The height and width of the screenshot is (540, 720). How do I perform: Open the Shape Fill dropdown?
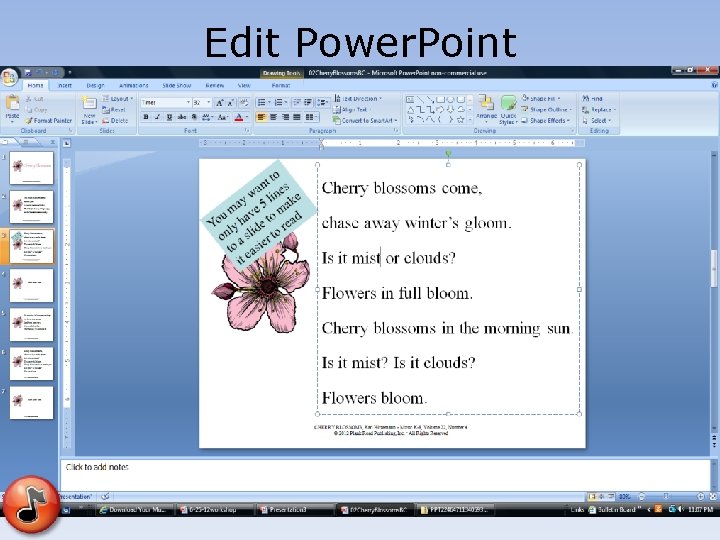tap(541, 99)
